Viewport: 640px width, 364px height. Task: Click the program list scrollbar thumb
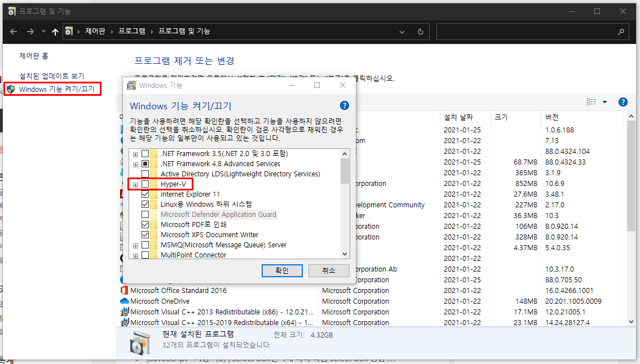(x=631, y=176)
